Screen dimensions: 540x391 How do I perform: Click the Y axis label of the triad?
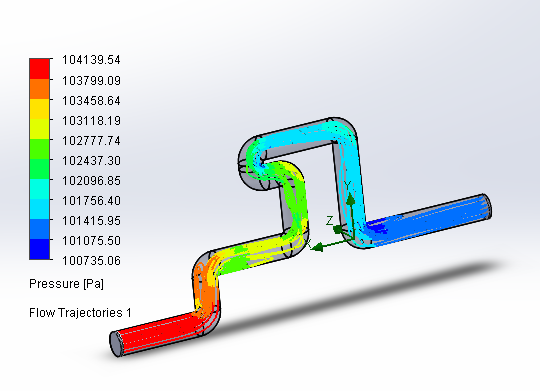[348, 186]
